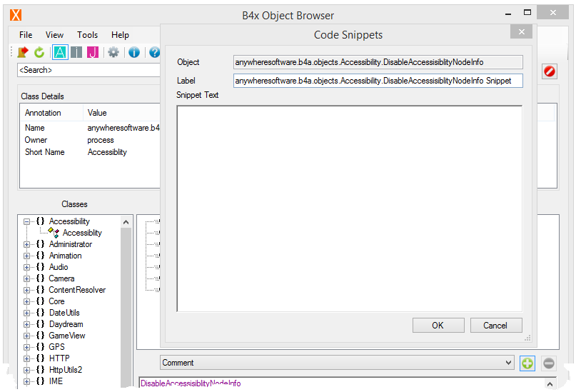The height and width of the screenshot is (392, 576).
Task: Expand the Core tree node
Action: [26, 301]
